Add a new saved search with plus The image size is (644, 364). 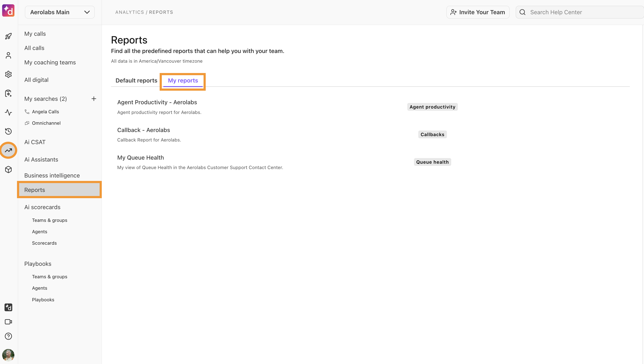94,99
